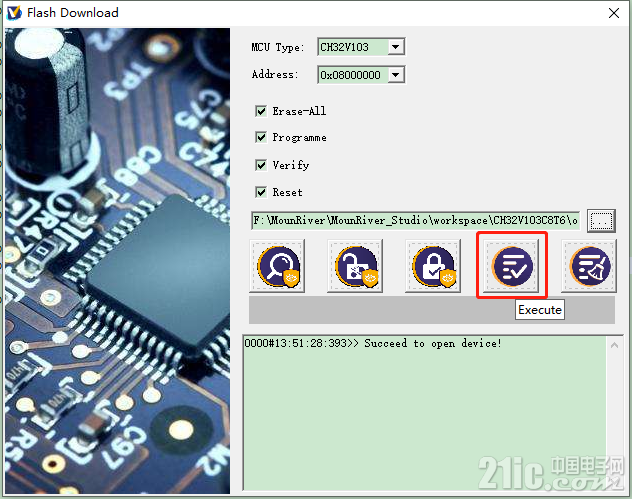632x499 pixels.
Task: Disable the Verify option
Action: pyautogui.click(x=261, y=165)
